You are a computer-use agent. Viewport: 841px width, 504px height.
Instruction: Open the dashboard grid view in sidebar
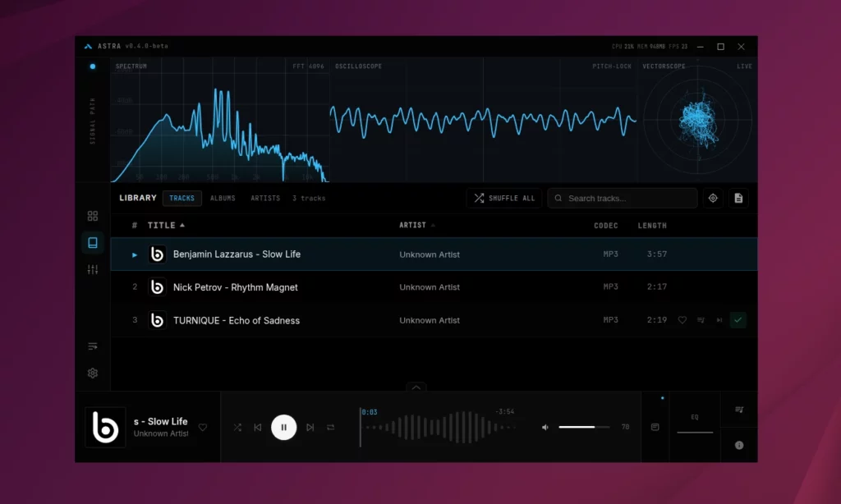(x=93, y=216)
